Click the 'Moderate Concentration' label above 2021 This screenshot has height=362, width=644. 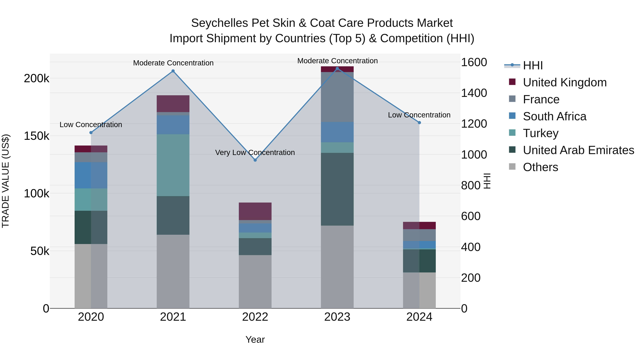173,63
